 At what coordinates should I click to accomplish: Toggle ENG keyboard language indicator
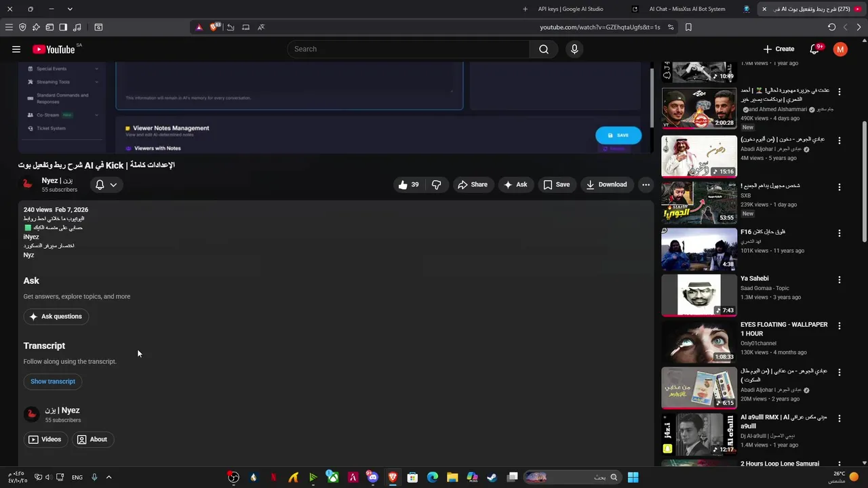pos(77,477)
